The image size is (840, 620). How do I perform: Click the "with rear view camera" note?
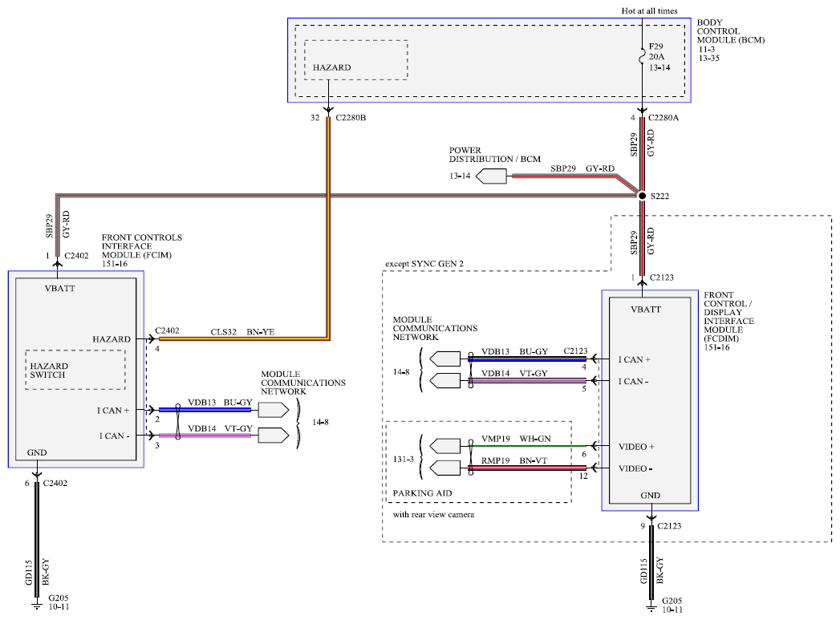coord(433,514)
